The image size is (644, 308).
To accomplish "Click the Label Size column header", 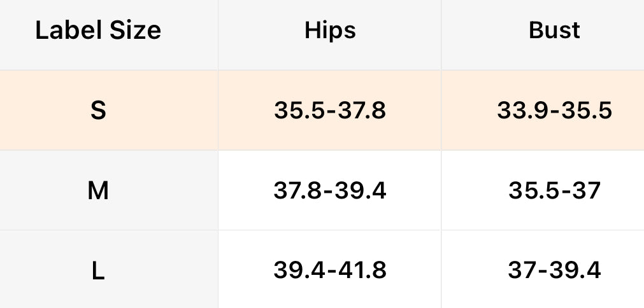I will (98, 31).
